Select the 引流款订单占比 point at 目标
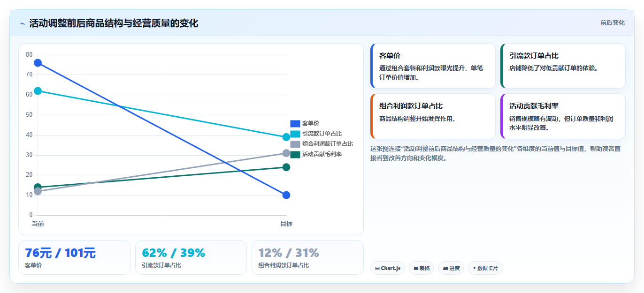Screen dimensions: 644x293 (x=286, y=137)
